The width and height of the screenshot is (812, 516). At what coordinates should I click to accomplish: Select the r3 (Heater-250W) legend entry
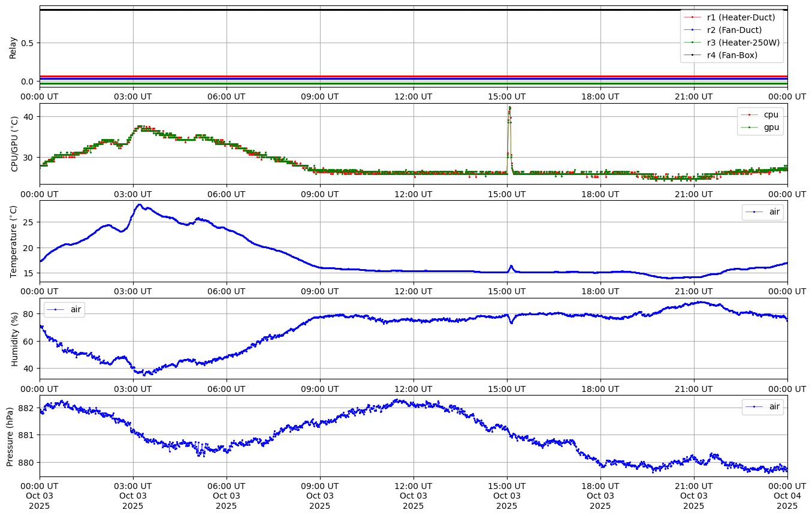click(x=743, y=43)
